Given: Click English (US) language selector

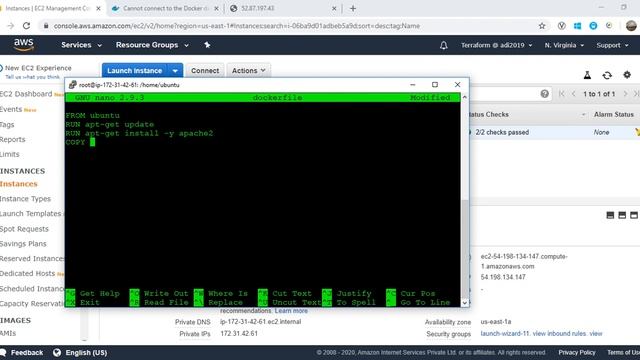Looking at the screenshot, I should (x=86, y=353).
